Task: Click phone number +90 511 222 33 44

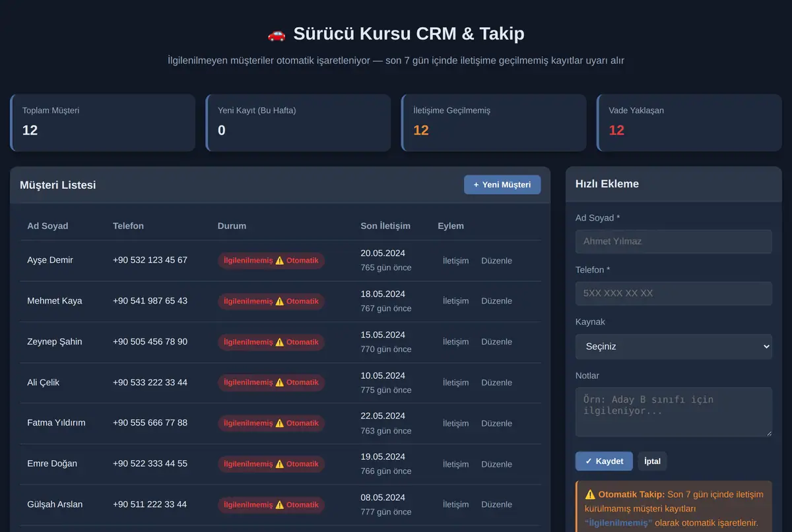Action: (x=150, y=504)
